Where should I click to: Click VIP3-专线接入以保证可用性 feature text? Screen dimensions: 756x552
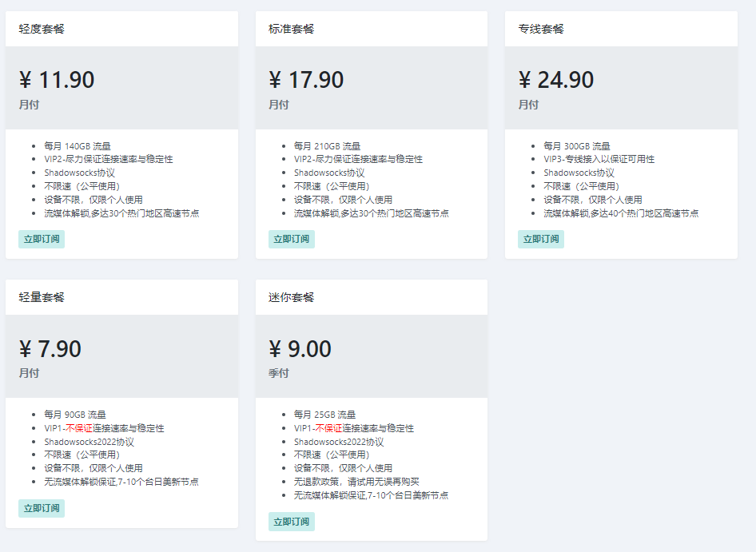[599, 159]
